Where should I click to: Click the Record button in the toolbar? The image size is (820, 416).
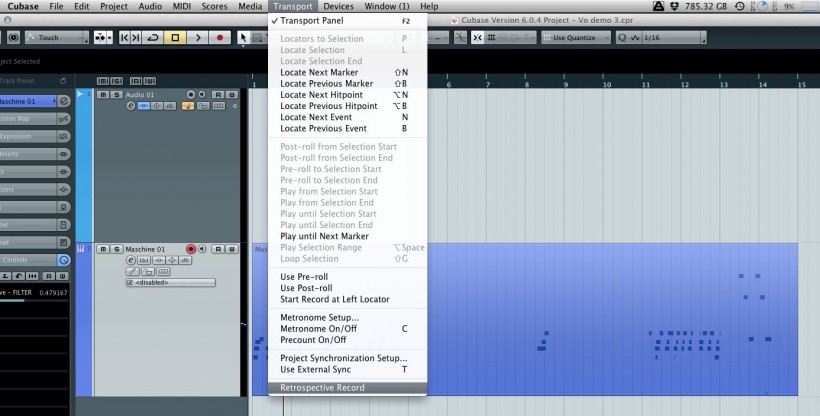pos(220,38)
